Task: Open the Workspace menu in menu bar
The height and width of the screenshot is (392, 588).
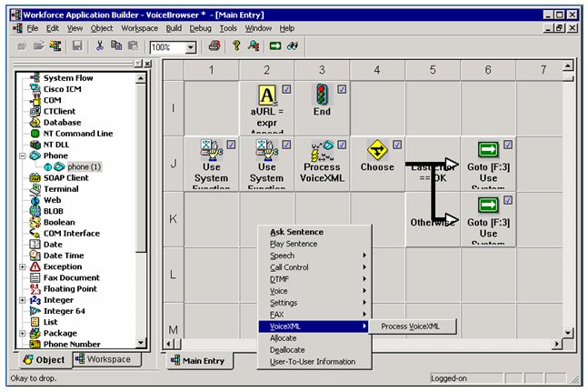Action: (139, 28)
